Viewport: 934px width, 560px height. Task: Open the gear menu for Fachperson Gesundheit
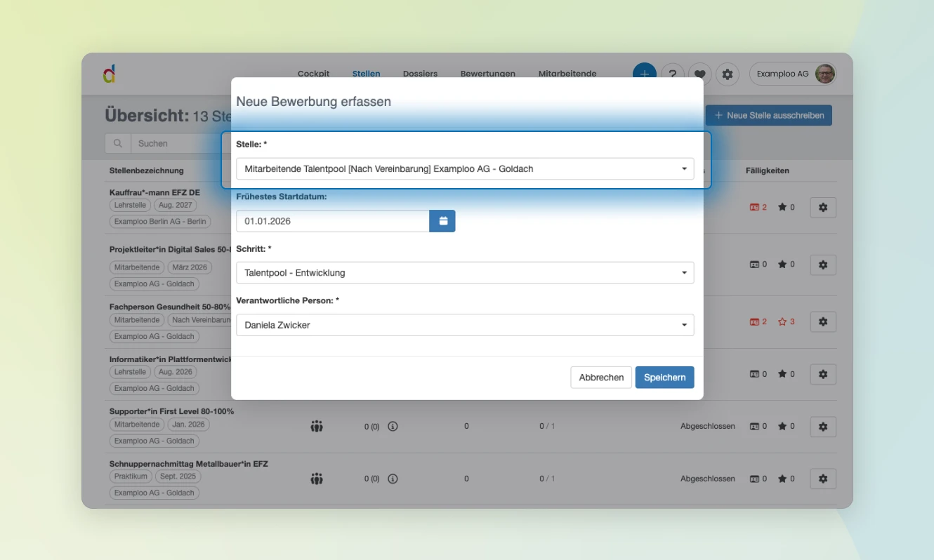coord(823,322)
